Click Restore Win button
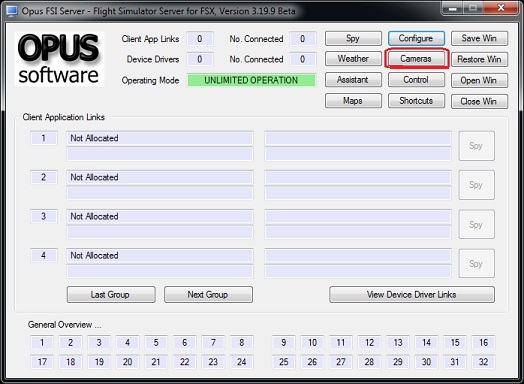This screenshot has height=384, width=524. coord(479,59)
